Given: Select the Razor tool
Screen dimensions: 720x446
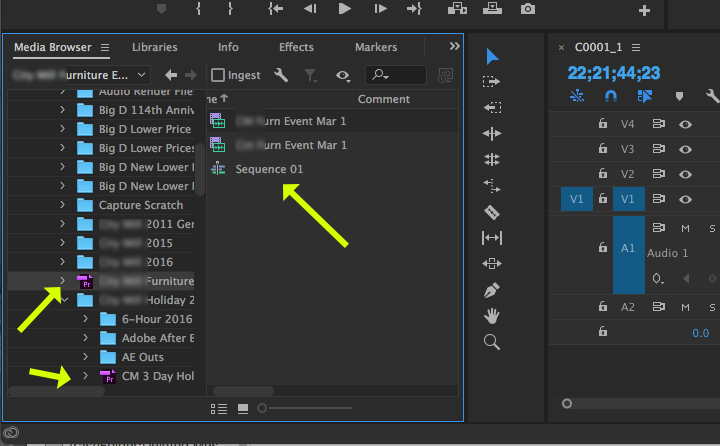Looking at the screenshot, I should coord(492,212).
